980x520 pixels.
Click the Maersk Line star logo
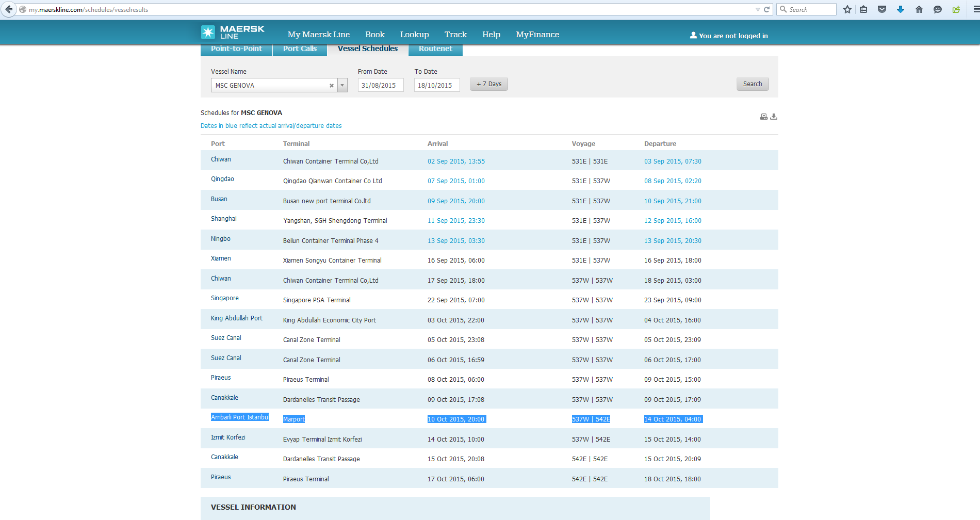[208, 32]
